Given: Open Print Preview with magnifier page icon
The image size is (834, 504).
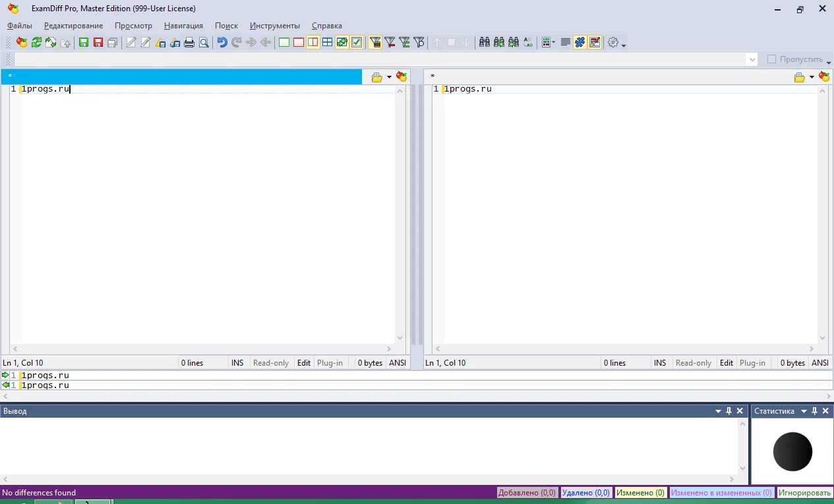Looking at the screenshot, I should [x=204, y=43].
